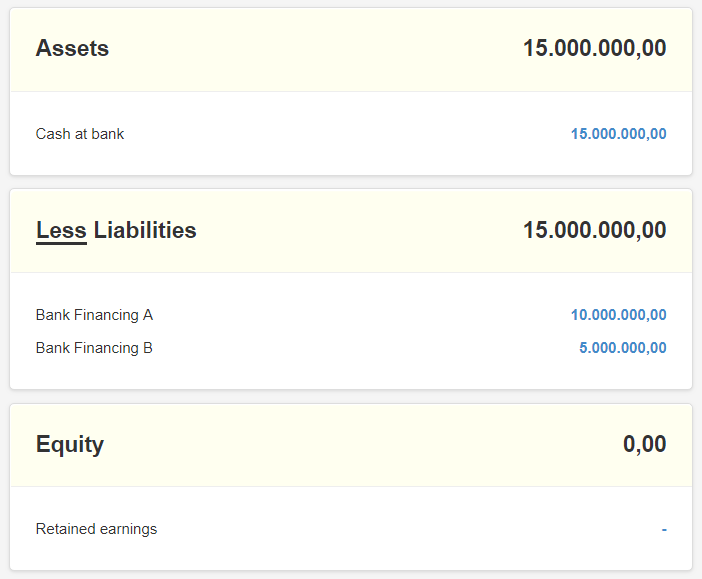Viewport: 702px width, 579px height.
Task: Select the Retained earnings label
Action: click(x=96, y=529)
